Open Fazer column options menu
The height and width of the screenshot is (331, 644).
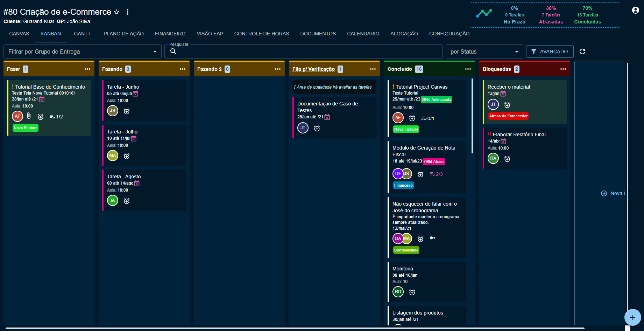click(87, 69)
